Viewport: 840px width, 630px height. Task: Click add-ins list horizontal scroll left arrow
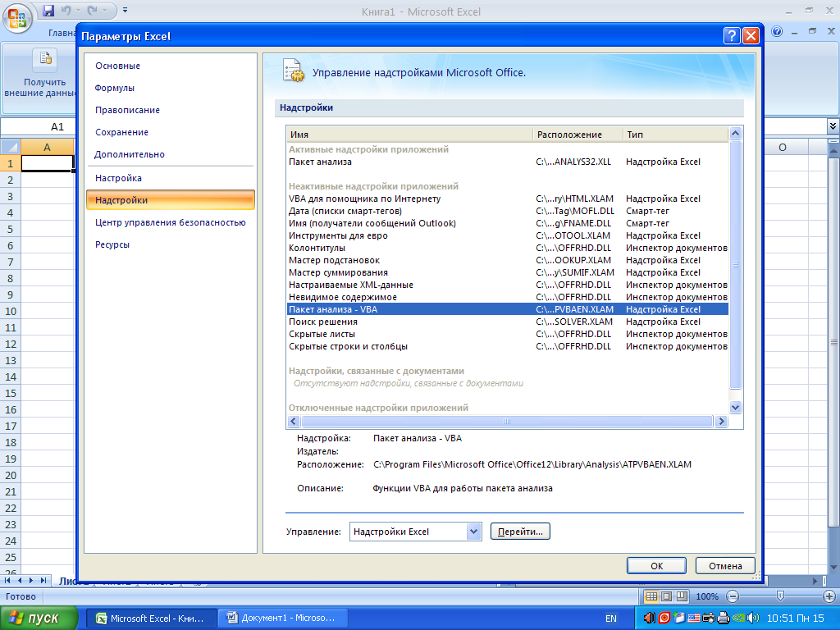point(294,422)
